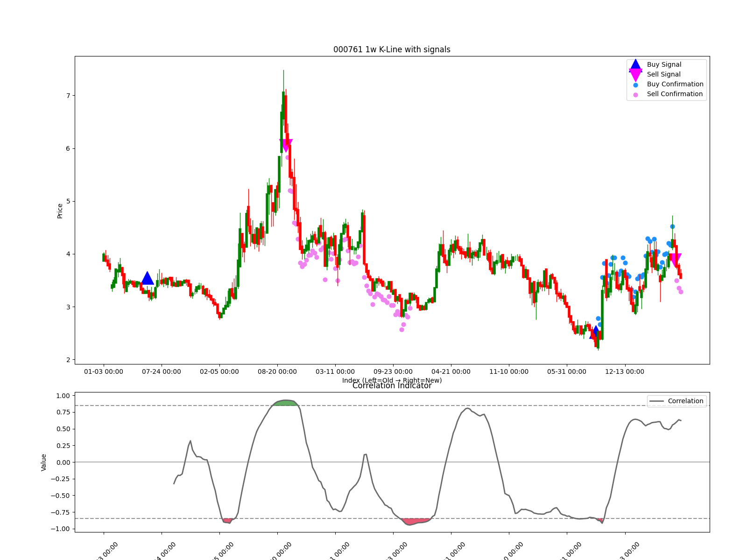Click the correlation tick label '1.00'

(x=63, y=396)
